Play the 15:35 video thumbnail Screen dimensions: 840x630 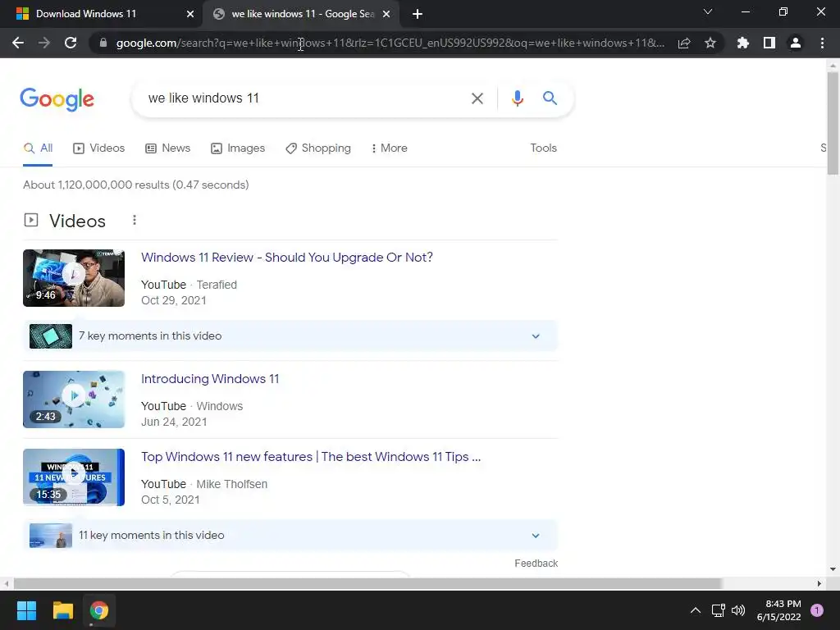[x=74, y=477]
